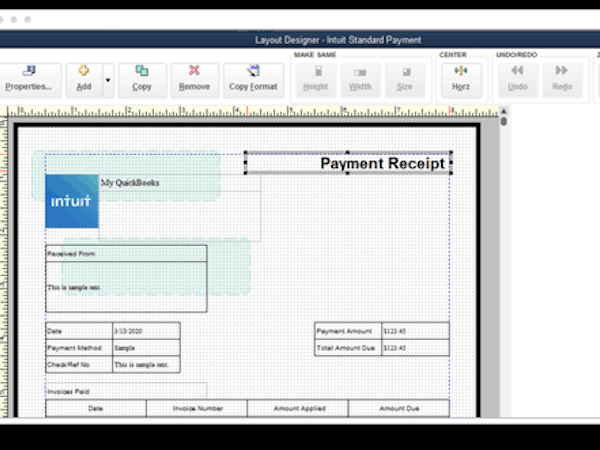The width and height of the screenshot is (600, 450).
Task: Select the Sample payment method value cell
Action: click(147, 348)
